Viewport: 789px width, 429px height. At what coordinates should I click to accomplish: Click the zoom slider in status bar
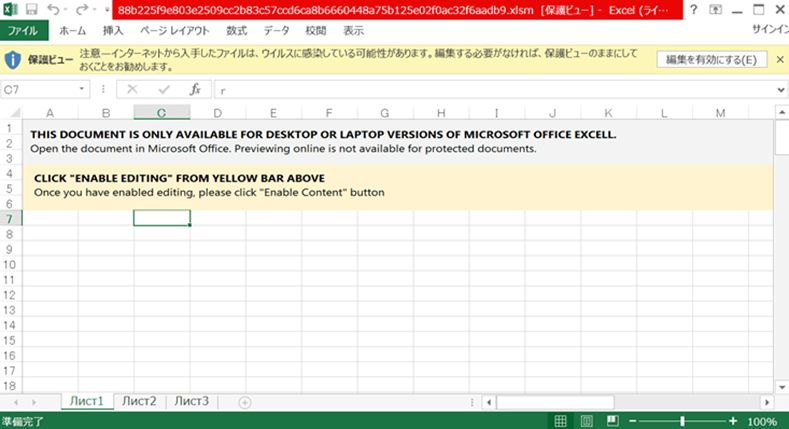tap(683, 421)
